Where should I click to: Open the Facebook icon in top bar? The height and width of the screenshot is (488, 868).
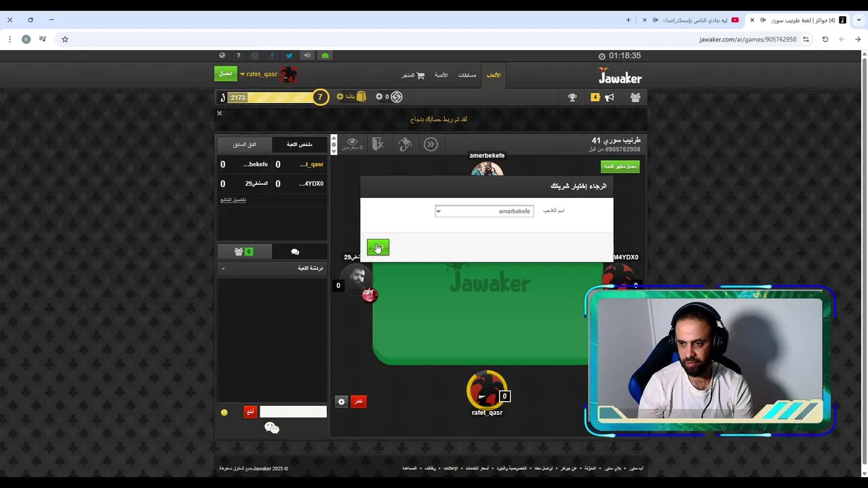pos(272,56)
